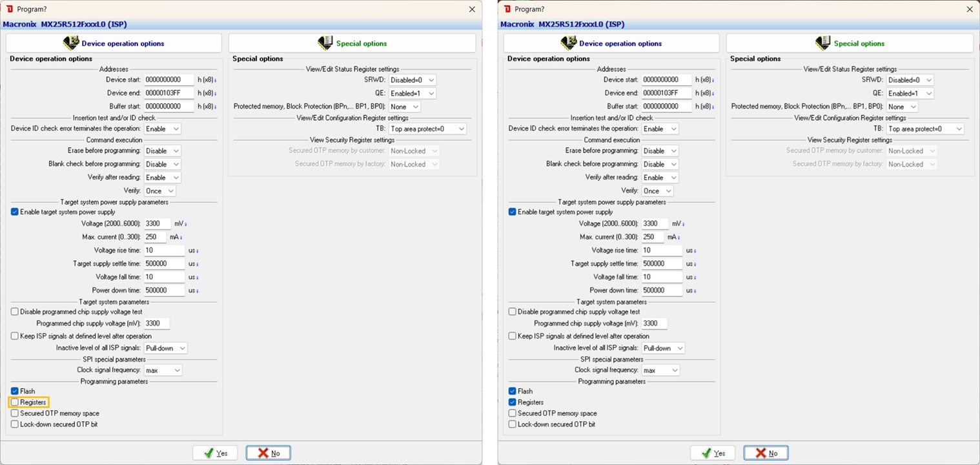Click Programmed chip supply voltage field in right dialog
The height and width of the screenshot is (465, 980).
(x=653, y=324)
